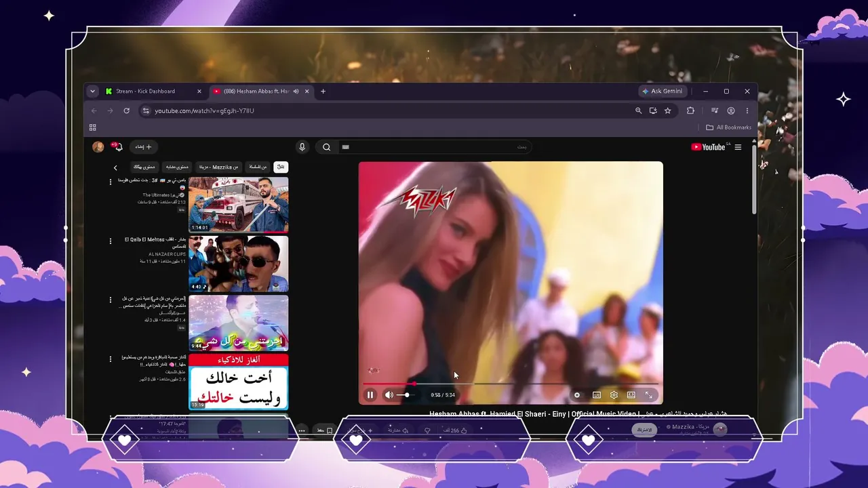Viewport: 868px width, 488px height.
Task: Open options for the 15:19 riddles video
Action: coord(111,359)
